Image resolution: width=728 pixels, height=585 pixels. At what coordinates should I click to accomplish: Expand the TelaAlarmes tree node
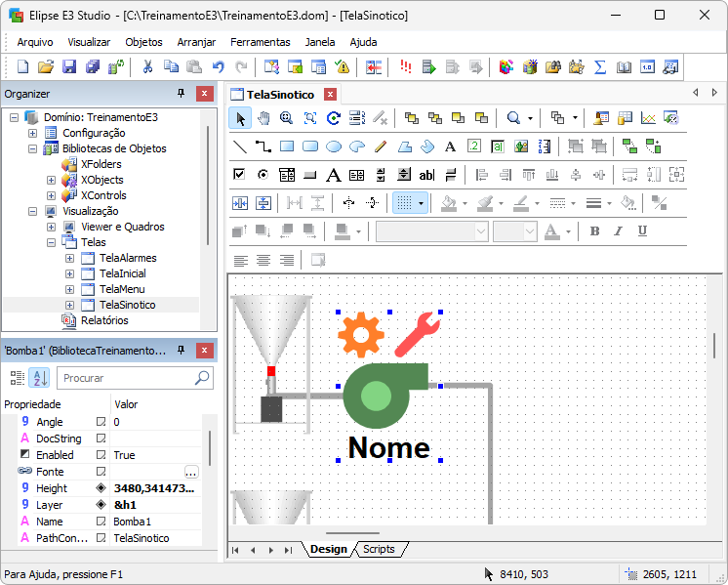point(70,258)
